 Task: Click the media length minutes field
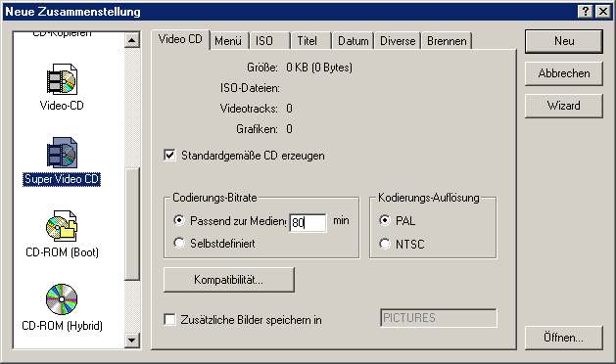[x=308, y=223]
